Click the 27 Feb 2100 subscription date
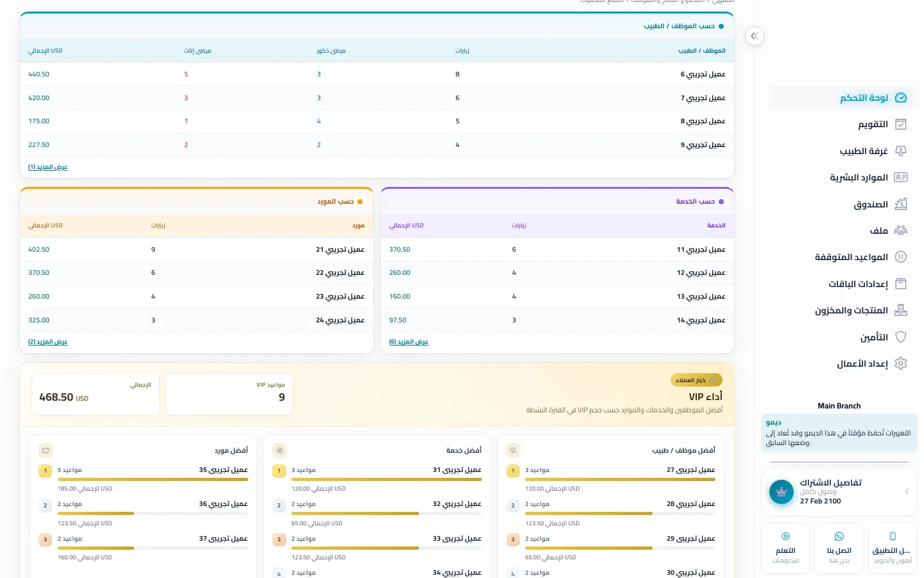This screenshot has width=924, height=578. click(x=821, y=501)
